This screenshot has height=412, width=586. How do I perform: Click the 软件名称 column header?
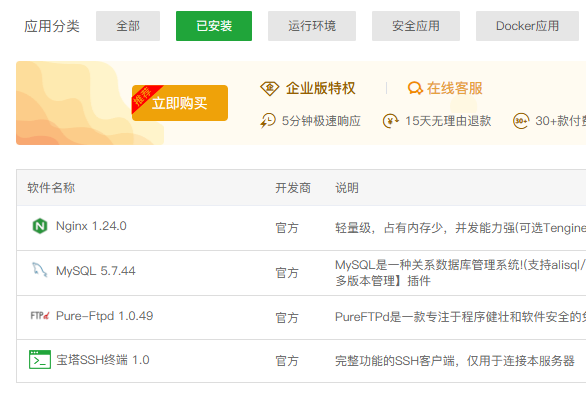(51, 188)
